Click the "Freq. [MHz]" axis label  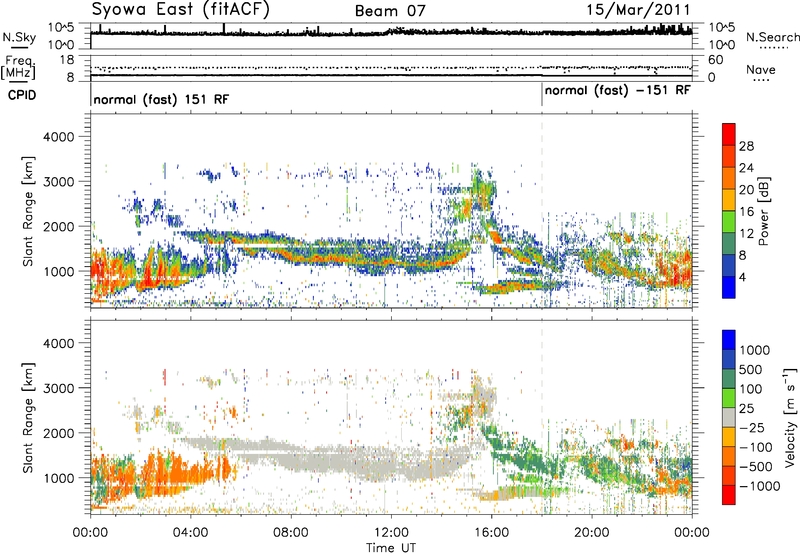point(19,67)
